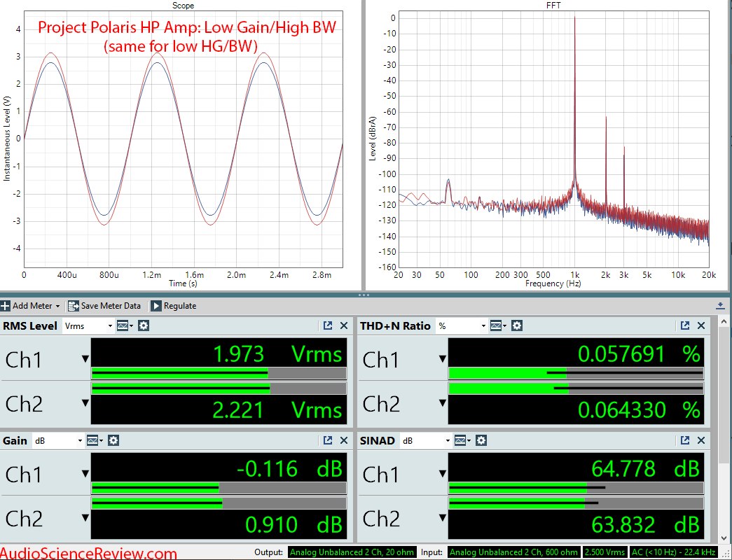Image resolution: width=732 pixels, height=560 pixels.
Task: Close the RMS Level meter
Action: point(344,325)
